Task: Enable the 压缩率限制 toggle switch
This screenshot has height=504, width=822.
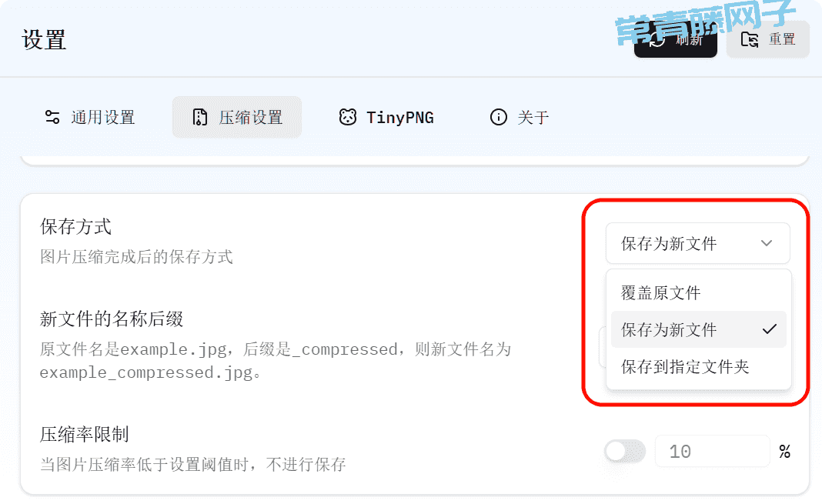Action: coord(625,451)
